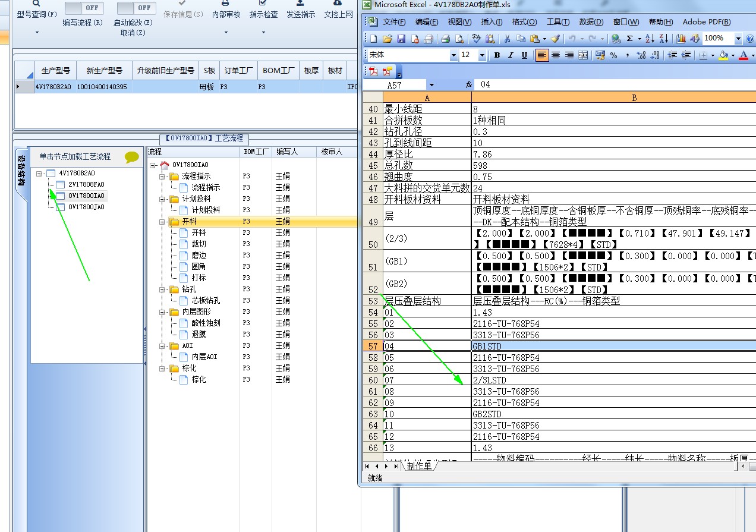Click Excel's Print icon
This screenshot has width=756, height=532.
coord(445,39)
